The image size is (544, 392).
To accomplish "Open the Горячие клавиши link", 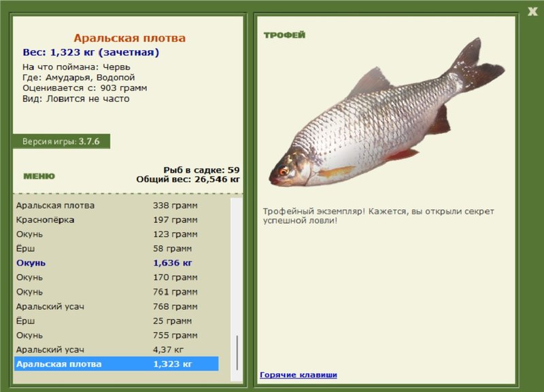I will (298, 375).
